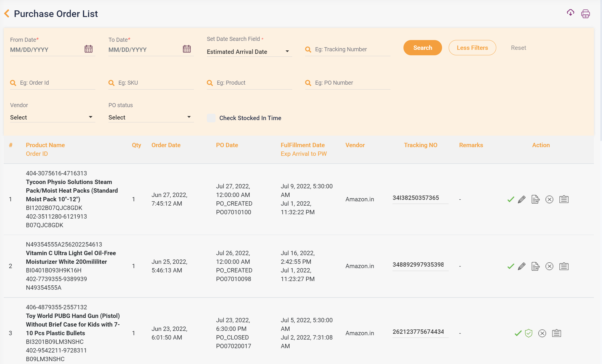Enable the Check Stocked In Time checkbox

[x=211, y=118]
